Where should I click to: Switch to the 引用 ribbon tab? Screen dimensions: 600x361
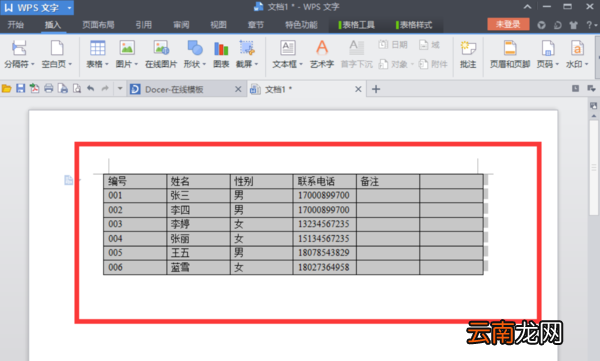coord(143,25)
